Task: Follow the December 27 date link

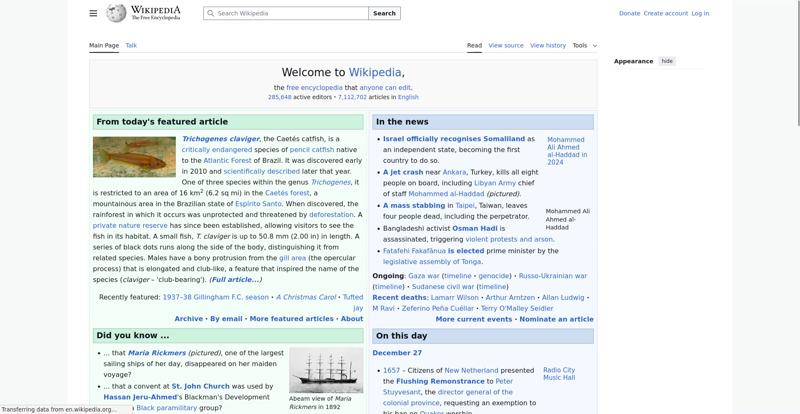Action: (397, 353)
